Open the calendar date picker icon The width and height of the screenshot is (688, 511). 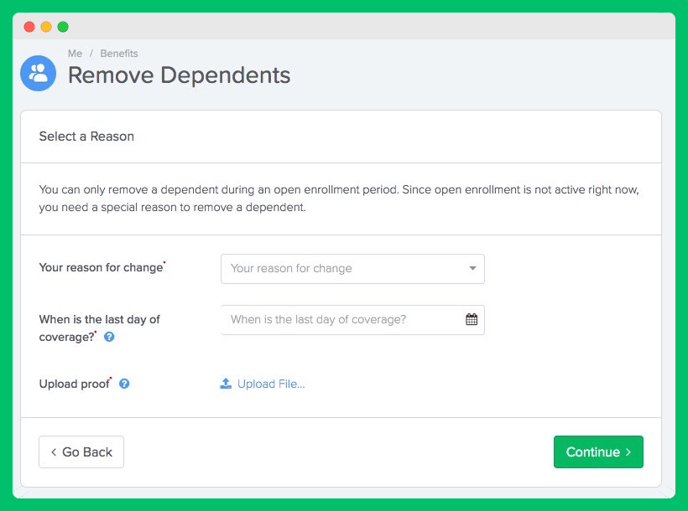point(472,319)
